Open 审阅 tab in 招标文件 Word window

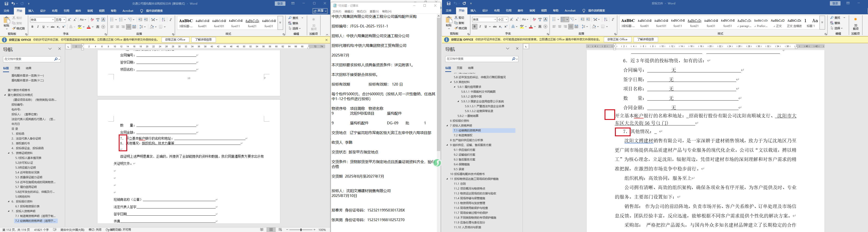click(x=90, y=11)
